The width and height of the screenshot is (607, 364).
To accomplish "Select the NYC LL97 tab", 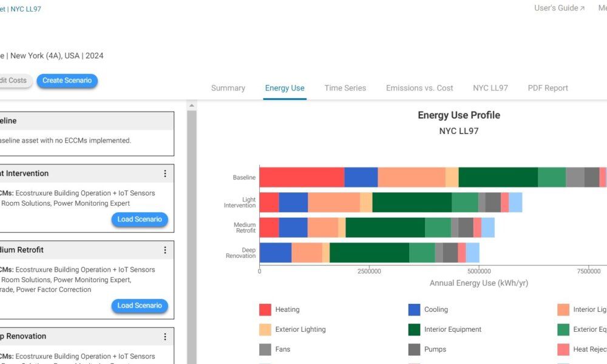I will (490, 88).
